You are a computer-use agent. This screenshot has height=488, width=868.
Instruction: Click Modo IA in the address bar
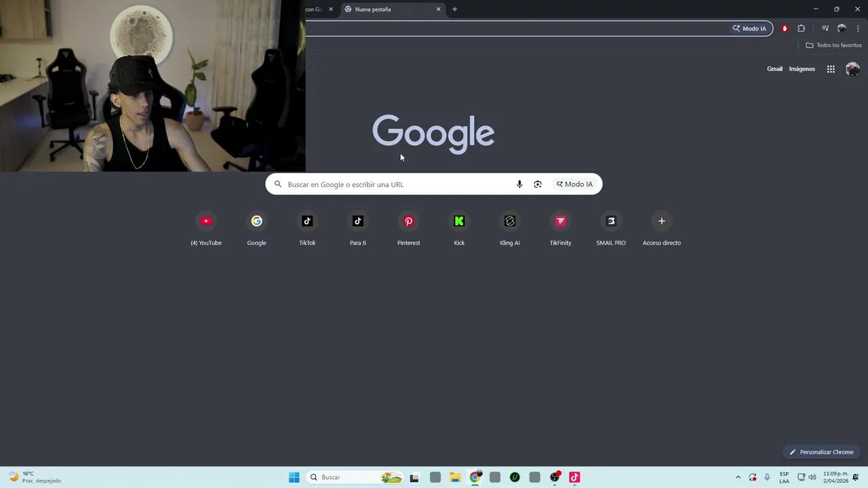(749, 28)
